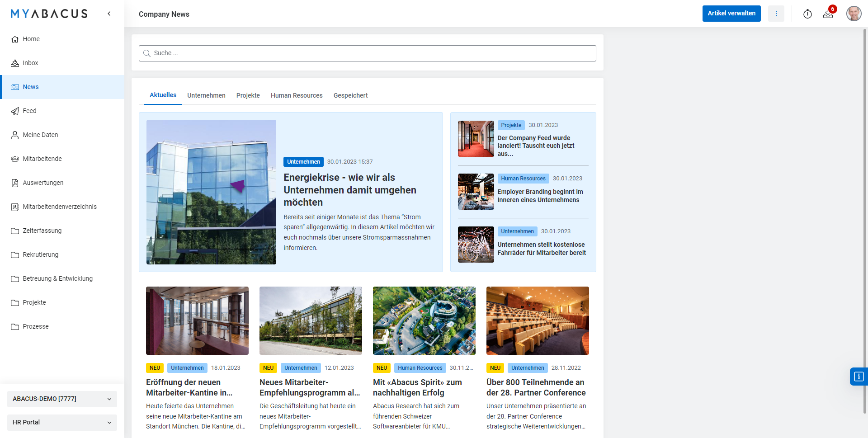Open the Energiekrise article headline
868x438 pixels.
coord(350,190)
